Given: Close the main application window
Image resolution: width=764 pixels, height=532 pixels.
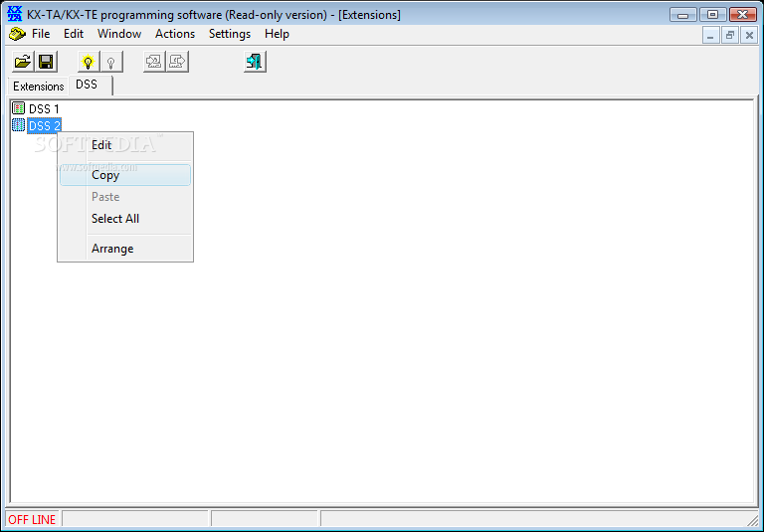Looking at the screenshot, I should coord(743,15).
